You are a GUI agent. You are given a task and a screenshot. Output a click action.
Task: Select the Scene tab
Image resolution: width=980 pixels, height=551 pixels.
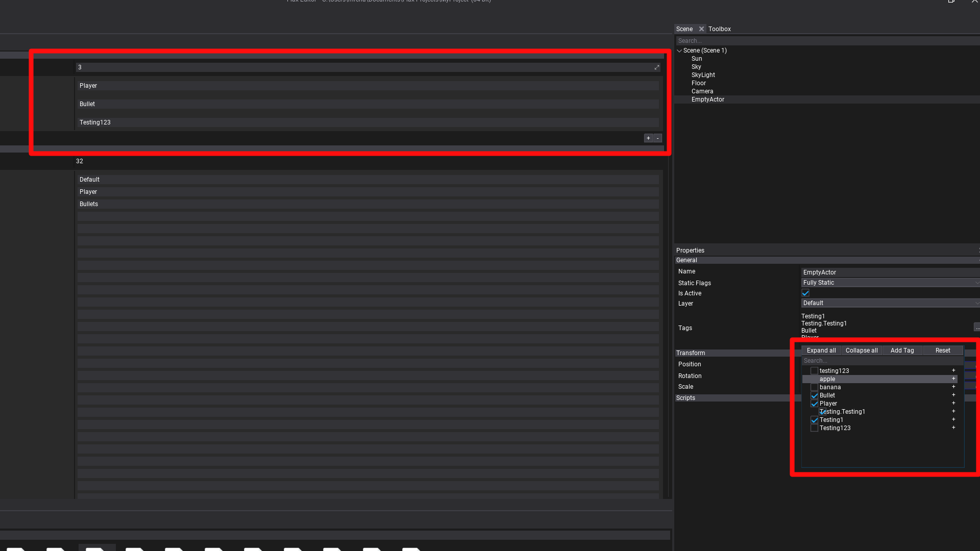(684, 29)
